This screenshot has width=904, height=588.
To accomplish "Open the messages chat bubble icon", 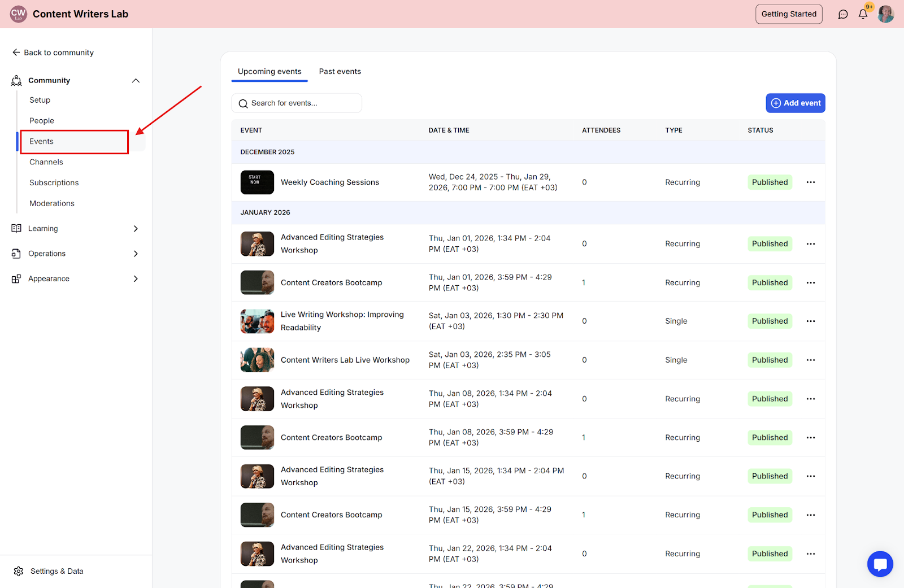I will pos(843,14).
